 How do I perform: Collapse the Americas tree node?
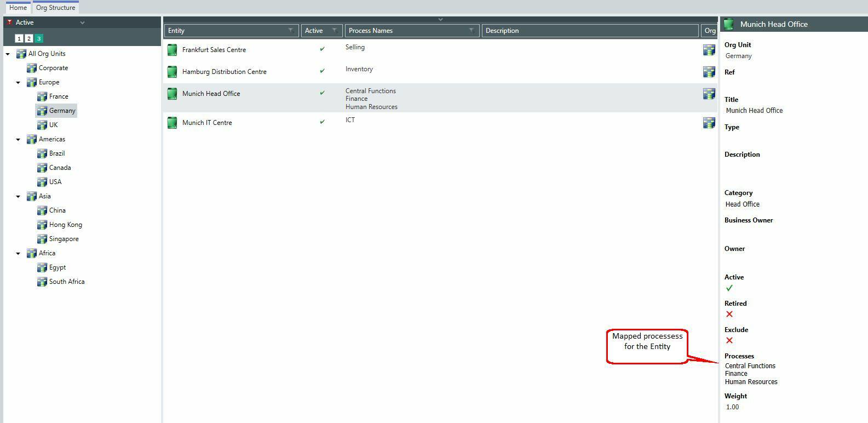point(18,140)
